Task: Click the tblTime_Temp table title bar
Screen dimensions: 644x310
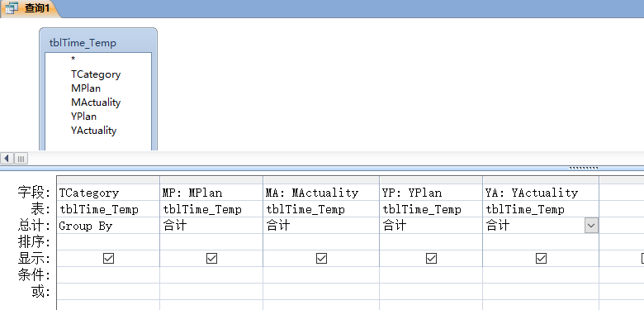Action: tap(97, 43)
